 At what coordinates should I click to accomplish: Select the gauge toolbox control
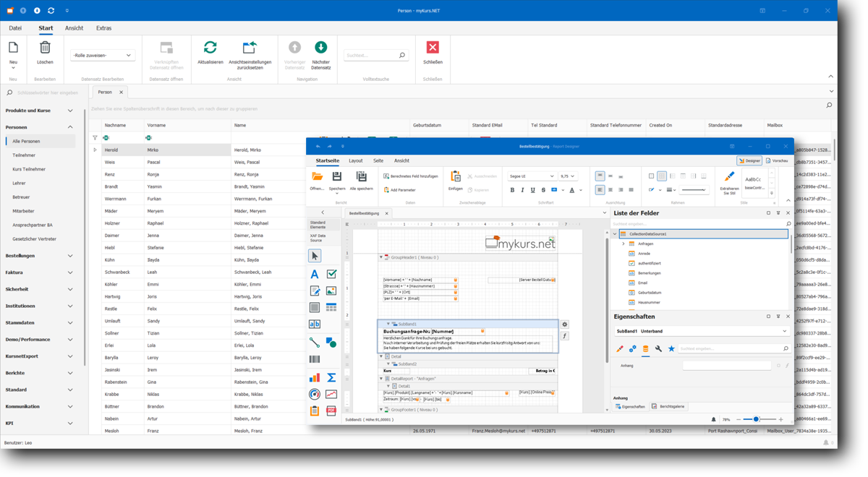315,394
